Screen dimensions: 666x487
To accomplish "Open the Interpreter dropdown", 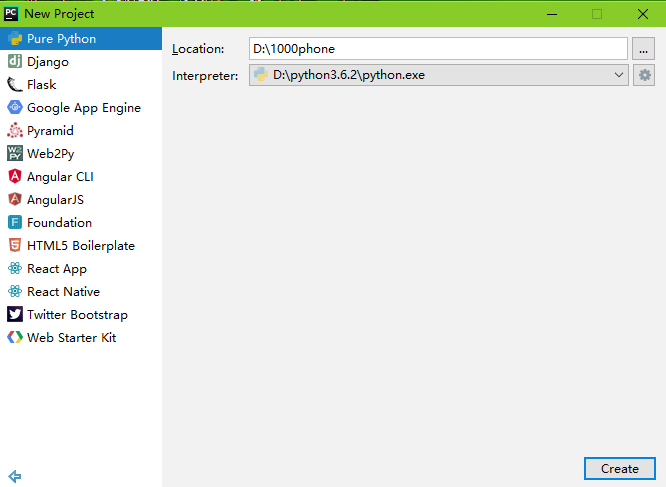I will (439, 75).
